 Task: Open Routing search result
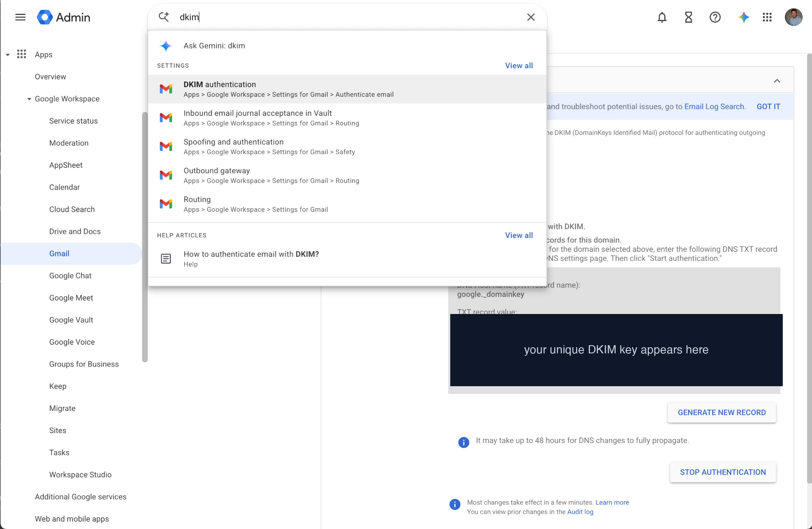tap(347, 204)
